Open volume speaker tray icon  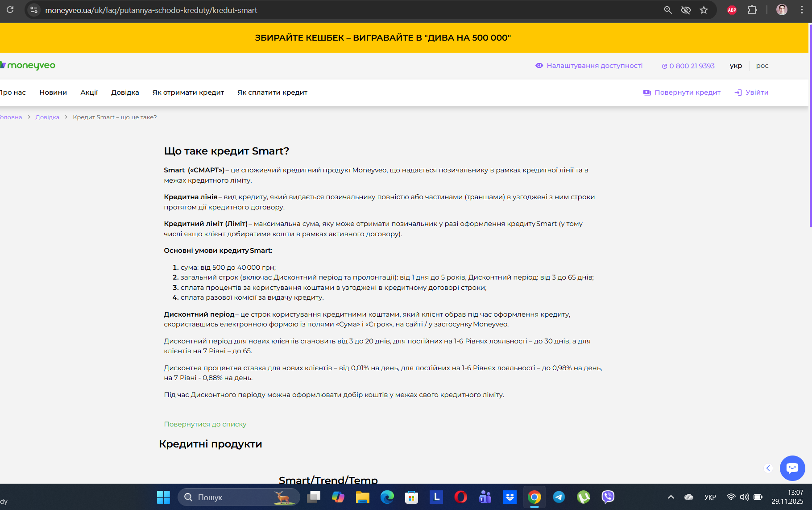[744, 497]
